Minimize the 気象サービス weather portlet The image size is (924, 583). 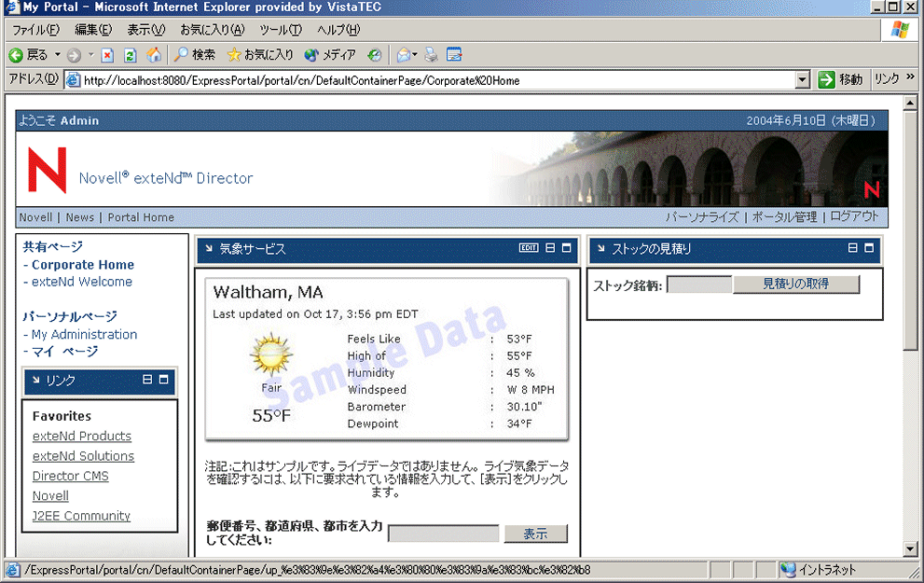[548, 248]
